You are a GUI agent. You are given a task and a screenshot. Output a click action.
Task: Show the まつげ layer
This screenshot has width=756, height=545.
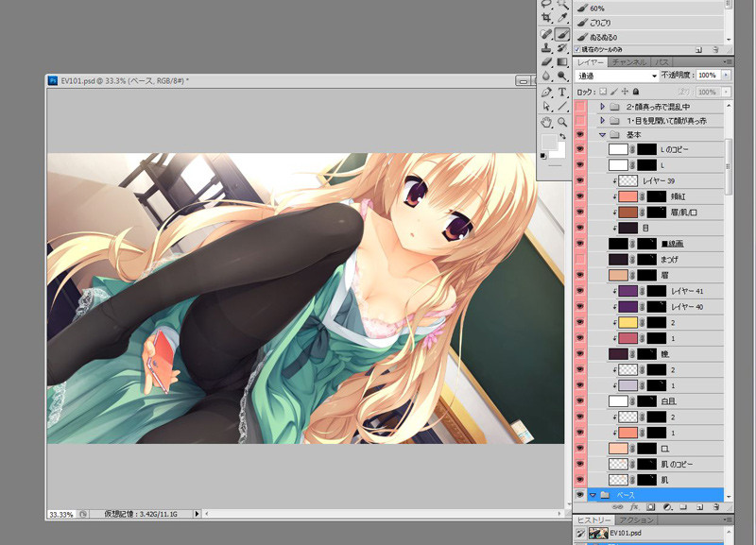coord(580,260)
